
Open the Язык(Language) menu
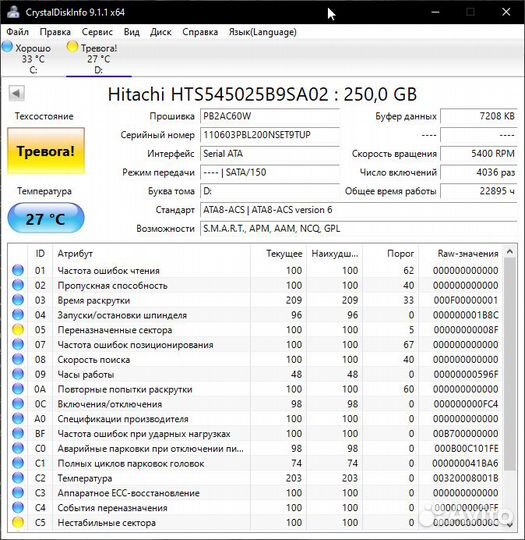(262, 32)
